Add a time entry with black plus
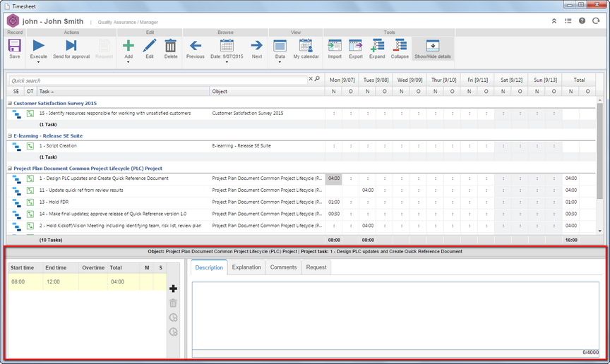Screen dimensions: 610x364 click(173, 289)
